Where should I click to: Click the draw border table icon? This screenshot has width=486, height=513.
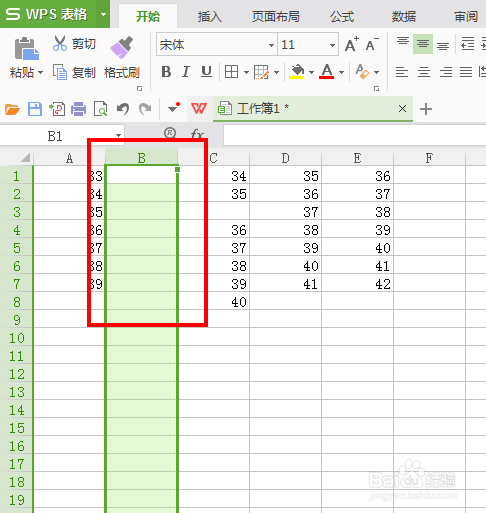point(261,72)
